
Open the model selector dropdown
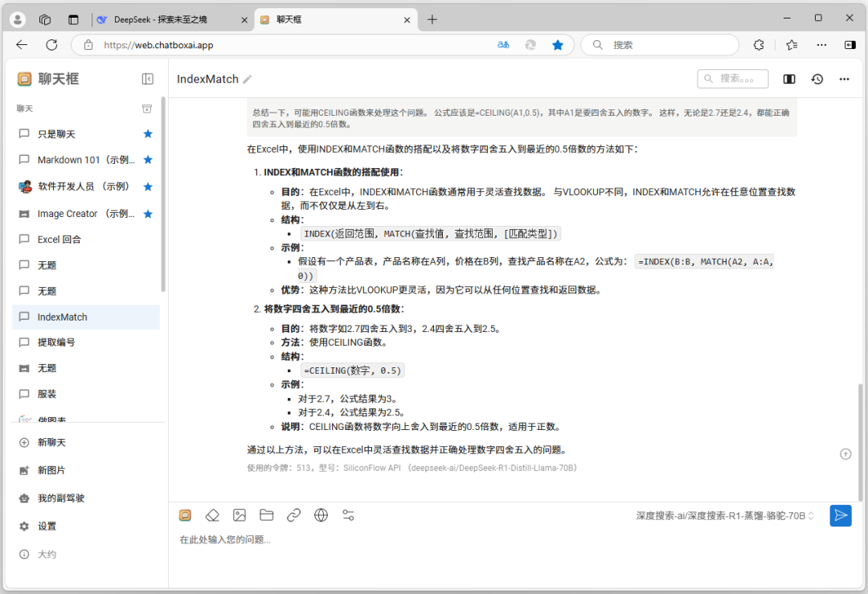click(x=723, y=515)
